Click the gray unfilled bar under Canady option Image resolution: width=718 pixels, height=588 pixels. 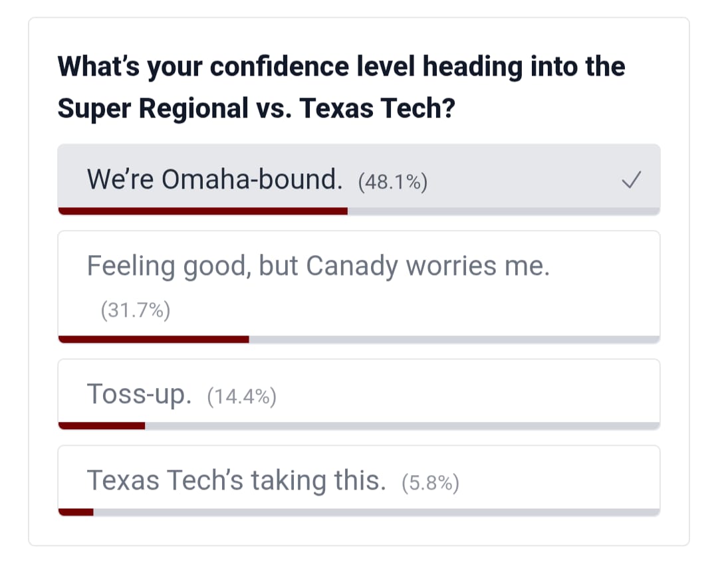tap(453, 340)
